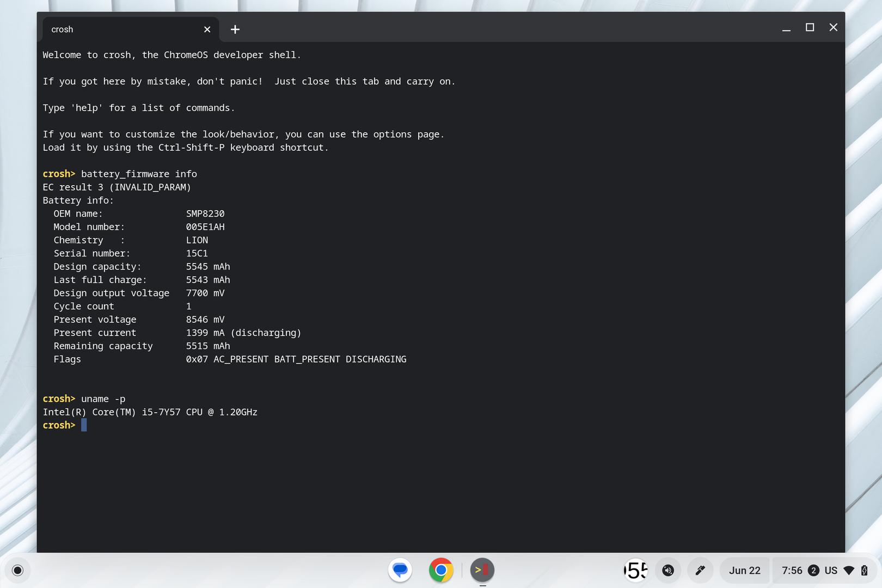
Task: Click the 'If you got here by mistake' line
Action: pos(249,82)
